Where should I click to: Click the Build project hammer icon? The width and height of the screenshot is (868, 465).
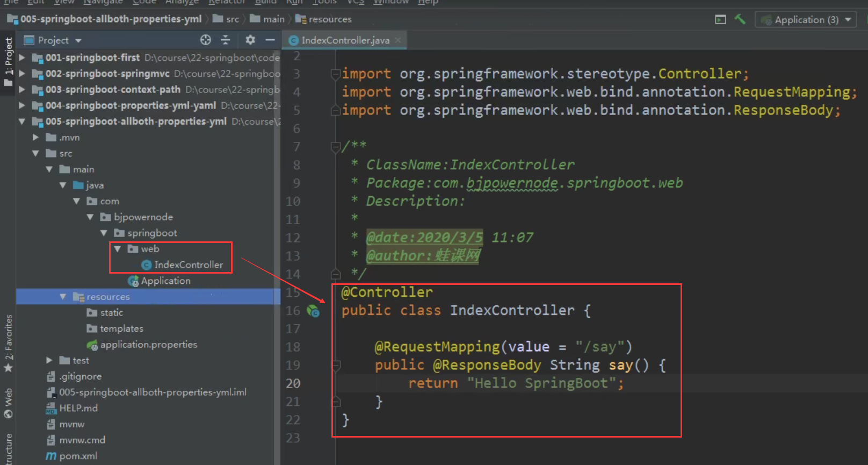coord(740,19)
